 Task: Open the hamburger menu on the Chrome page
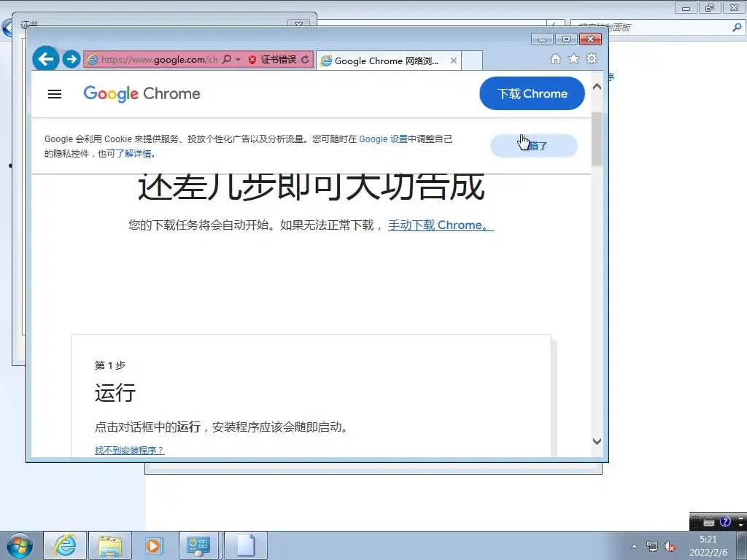[55, 94]
